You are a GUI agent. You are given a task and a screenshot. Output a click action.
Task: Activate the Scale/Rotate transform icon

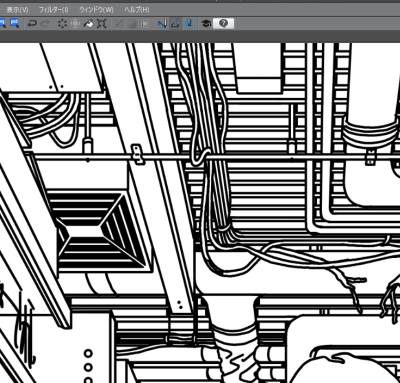point(101,24)
